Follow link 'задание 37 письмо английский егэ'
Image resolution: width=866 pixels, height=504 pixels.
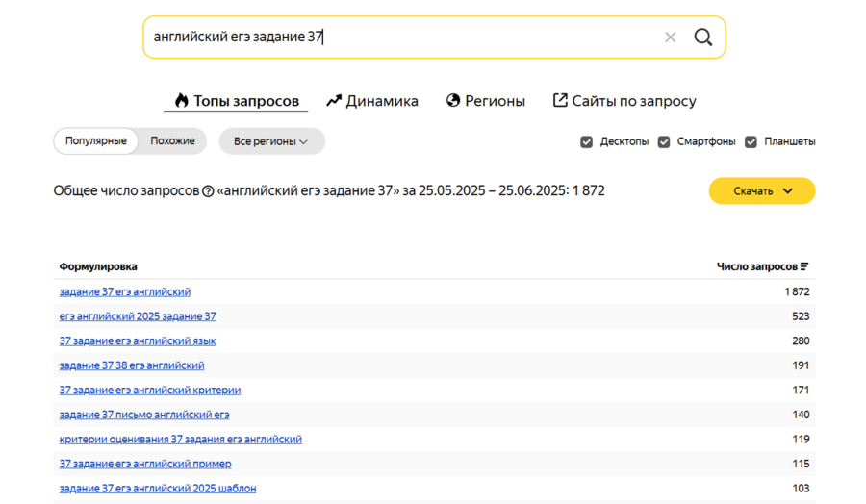144,415
